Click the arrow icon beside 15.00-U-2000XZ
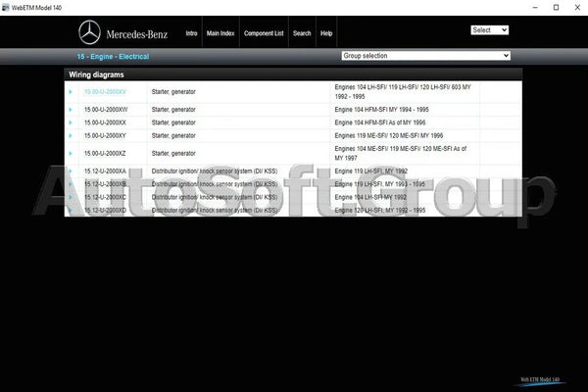This screenshot has height=392, width=588. 71,154
